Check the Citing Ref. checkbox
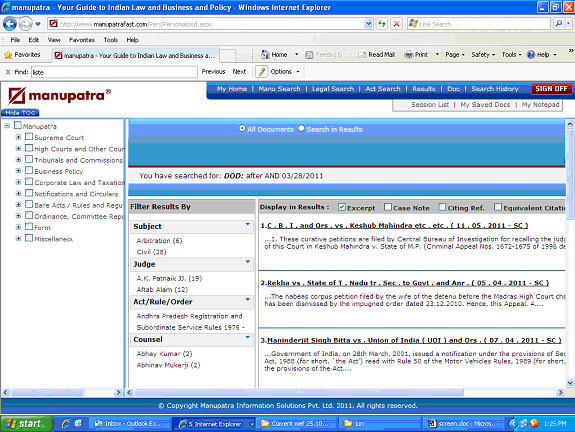The image size is (575, 432). 442,207
